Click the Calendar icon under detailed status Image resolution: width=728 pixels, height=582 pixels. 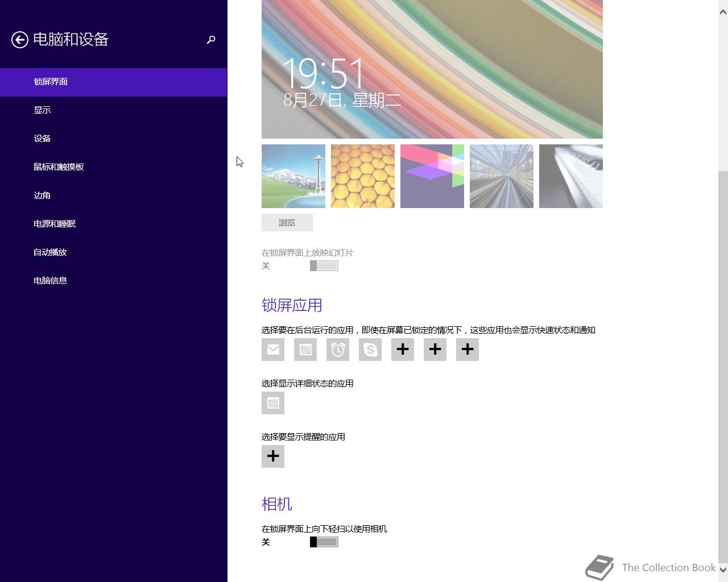point(273,403)
